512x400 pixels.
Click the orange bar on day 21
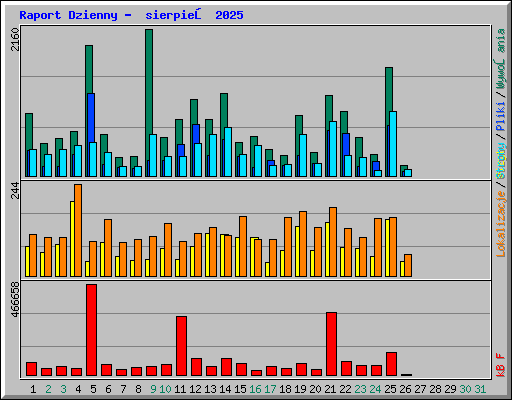[x=333, y=242]
